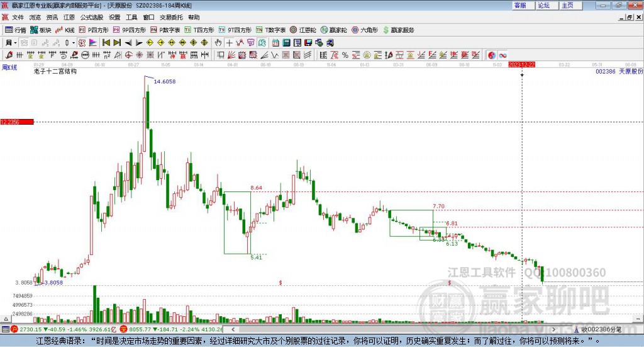Open the 六角形 hexagon tool
644x347 pixels.
click(365, 30)
